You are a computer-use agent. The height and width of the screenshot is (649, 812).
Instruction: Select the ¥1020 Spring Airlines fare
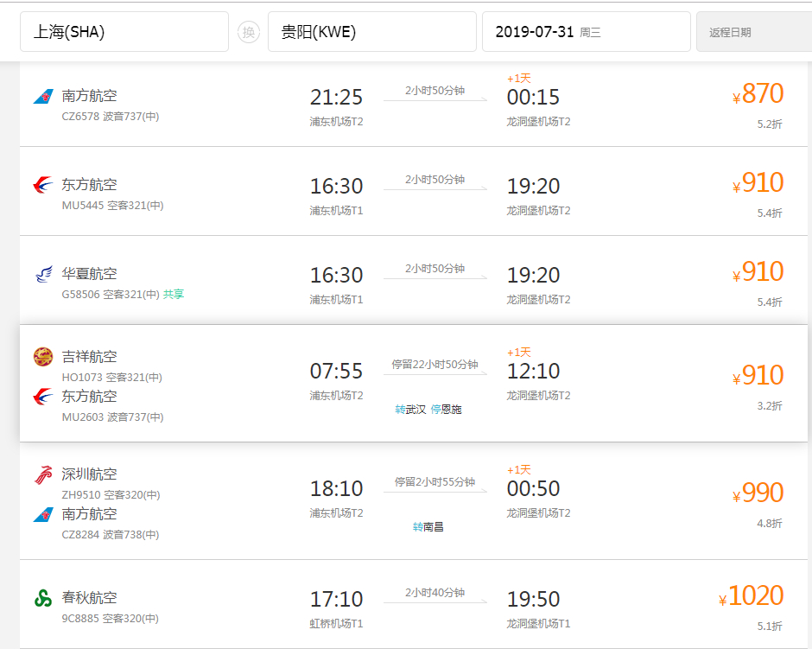[x=751, y=596]
